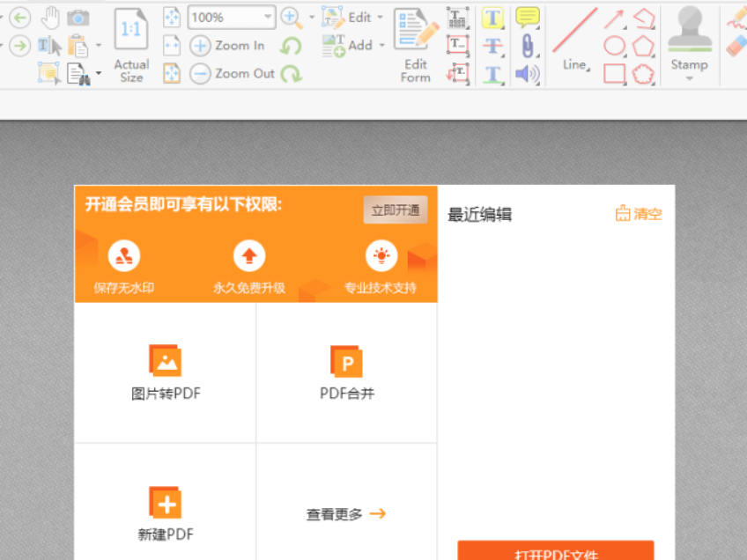The width and height of the screenshot is (747, 560).
Task: Click the 保存无水印 icon
Action: tap(124, 255)
